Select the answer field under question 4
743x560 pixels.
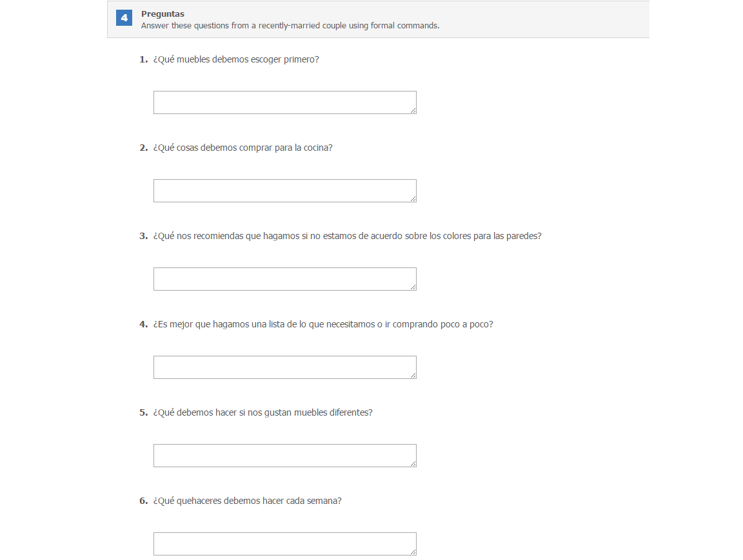pos(285,367)
